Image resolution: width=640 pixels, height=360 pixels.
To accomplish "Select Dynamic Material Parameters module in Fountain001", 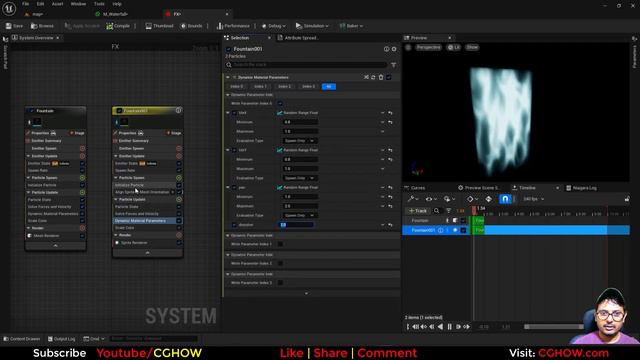I will [x=140, y=221].
